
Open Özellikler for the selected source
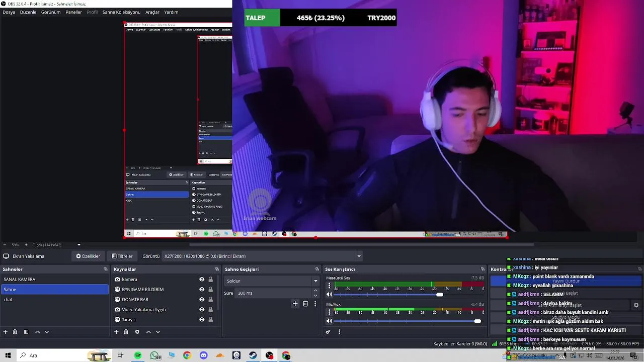point(88,256)
